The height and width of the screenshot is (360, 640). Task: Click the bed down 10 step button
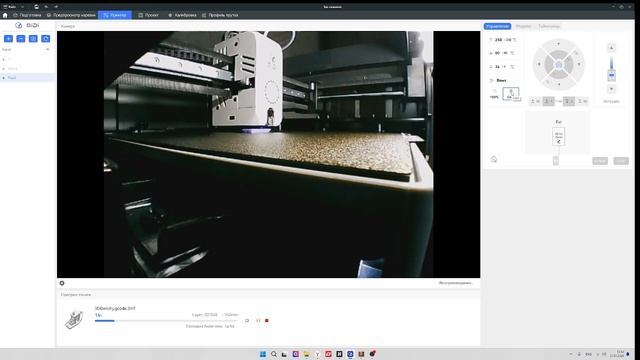pyautogui.click(x=582, y=101)
